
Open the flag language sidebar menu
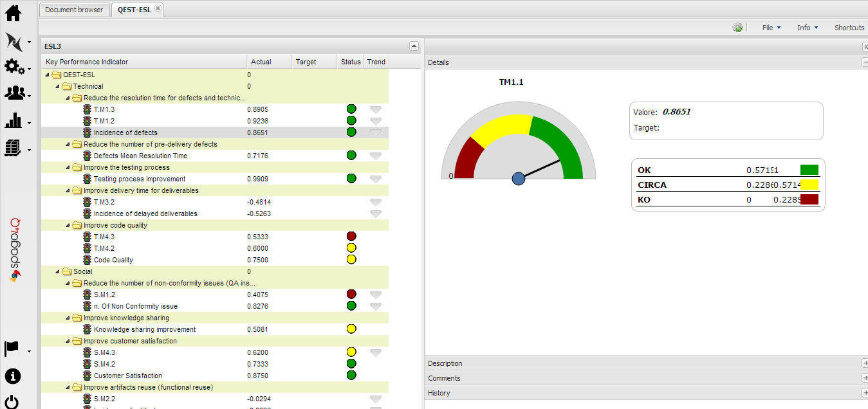tap(12, 349)
